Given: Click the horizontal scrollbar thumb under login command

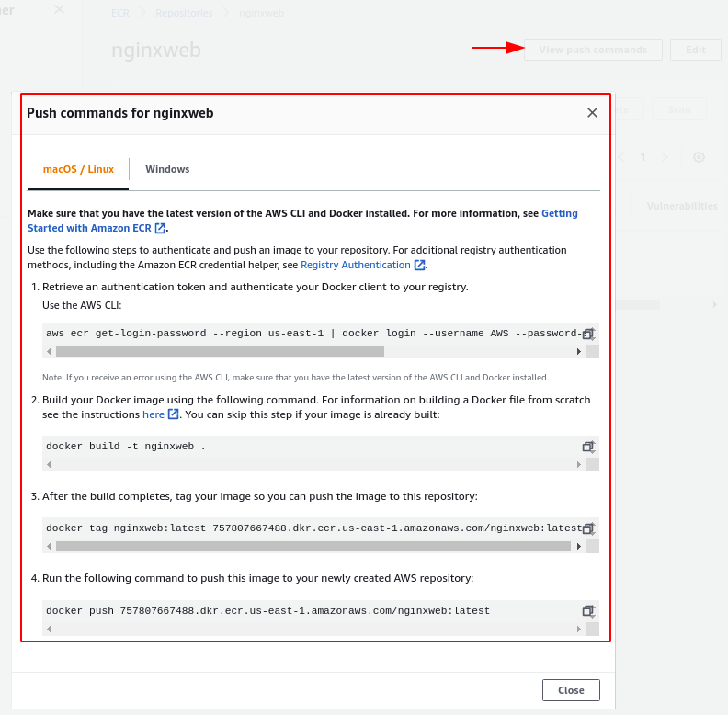Looking at the screenshot, I should [x=220, y=351].
